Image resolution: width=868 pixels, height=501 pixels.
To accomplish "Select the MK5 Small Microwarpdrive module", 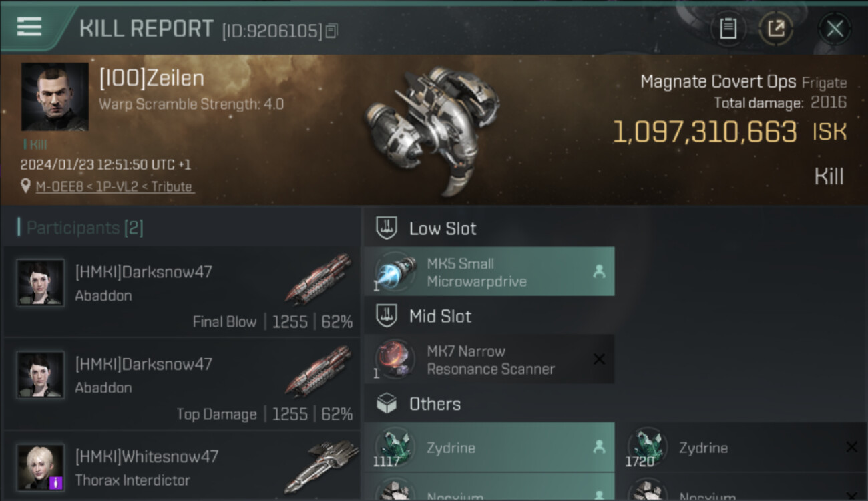I will [x=489, y=272].
